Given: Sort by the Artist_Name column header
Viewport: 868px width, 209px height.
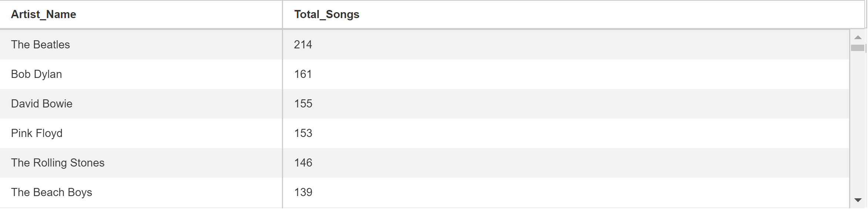Looking at the screenshot, I should pos(141,14).
